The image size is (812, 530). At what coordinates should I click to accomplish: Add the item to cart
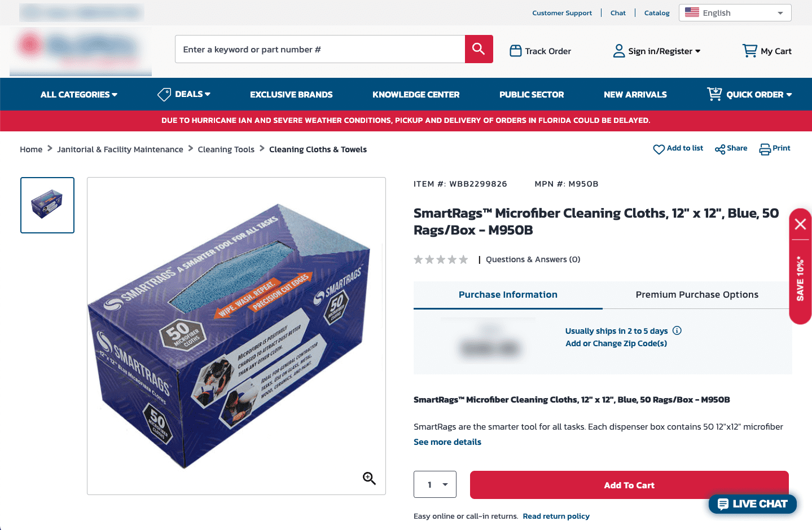pos(629,485)
